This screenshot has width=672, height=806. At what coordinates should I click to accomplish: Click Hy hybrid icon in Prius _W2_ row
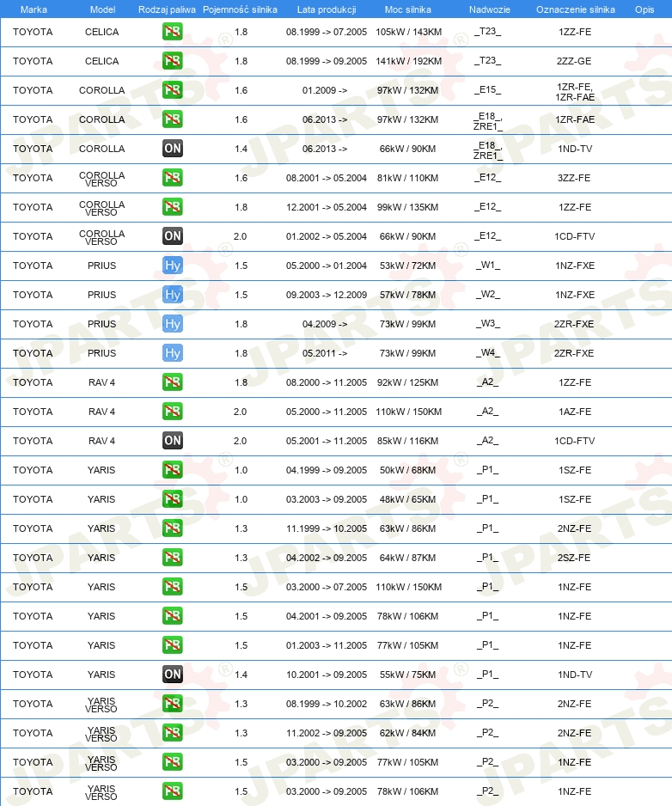(172, 295)
